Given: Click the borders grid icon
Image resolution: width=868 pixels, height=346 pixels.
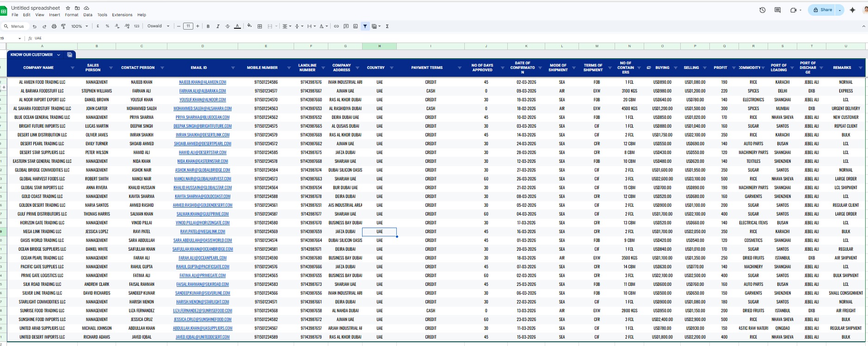Looking at the screenshot, I should coord(259,26).
